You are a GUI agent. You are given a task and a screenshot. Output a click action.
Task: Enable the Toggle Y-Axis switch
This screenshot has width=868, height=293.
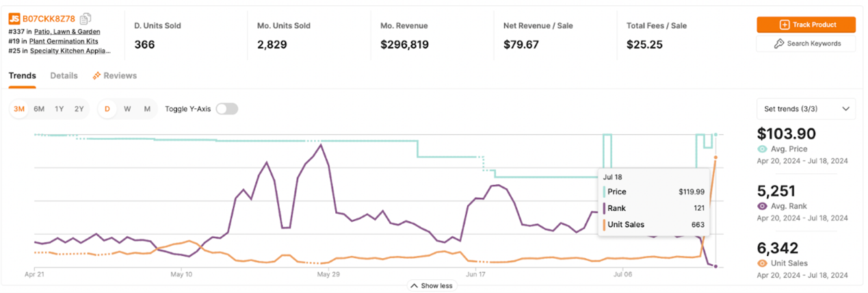pos(226,109)
